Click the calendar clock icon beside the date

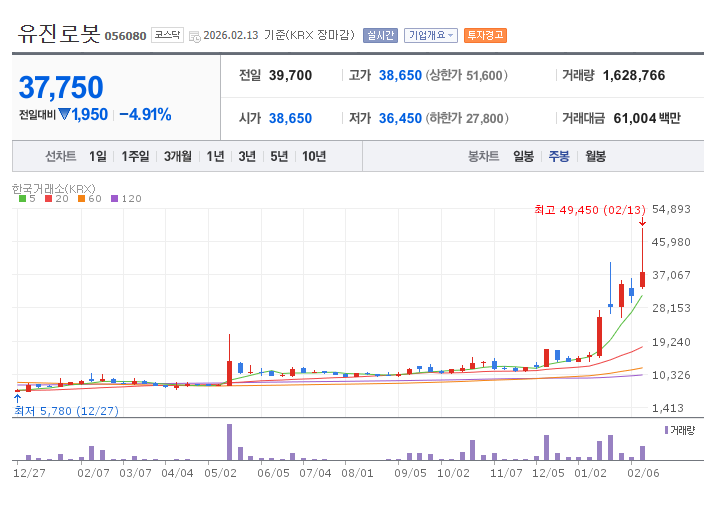194,36
